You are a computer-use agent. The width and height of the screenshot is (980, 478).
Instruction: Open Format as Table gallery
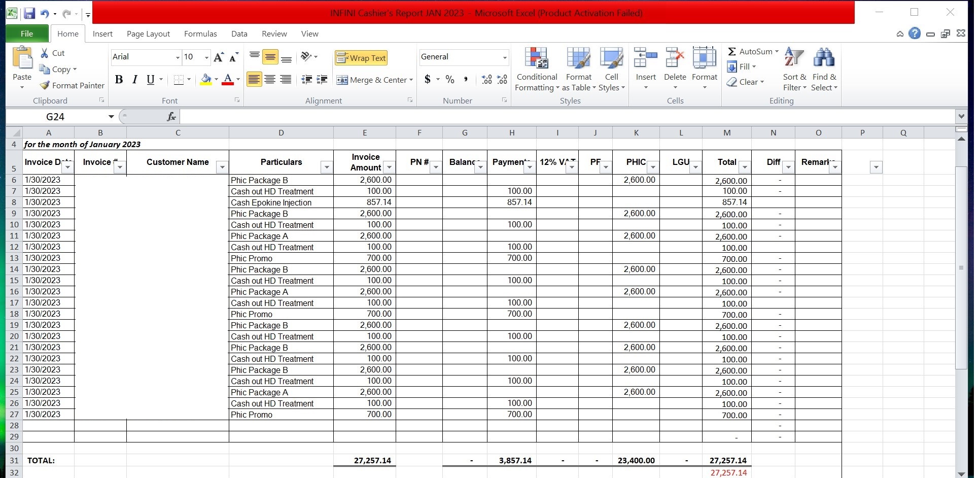tap(579, 69)
